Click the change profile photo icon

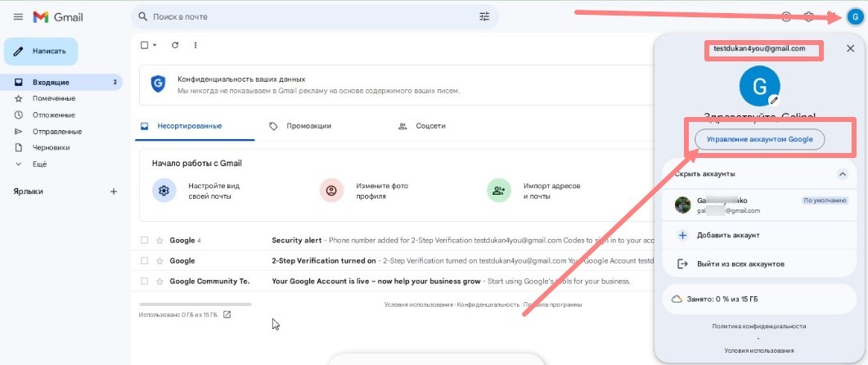331,191
